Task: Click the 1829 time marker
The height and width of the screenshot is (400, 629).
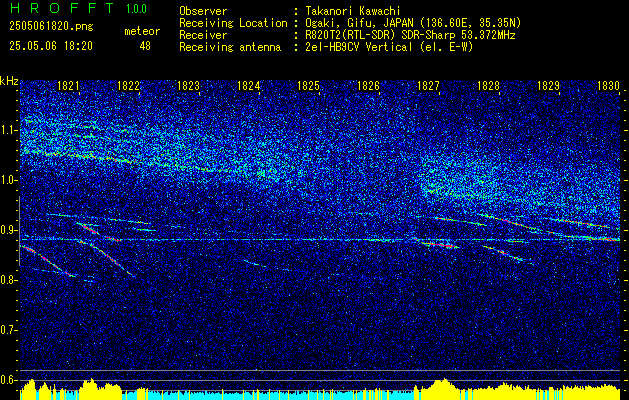Action: point(548,86)
